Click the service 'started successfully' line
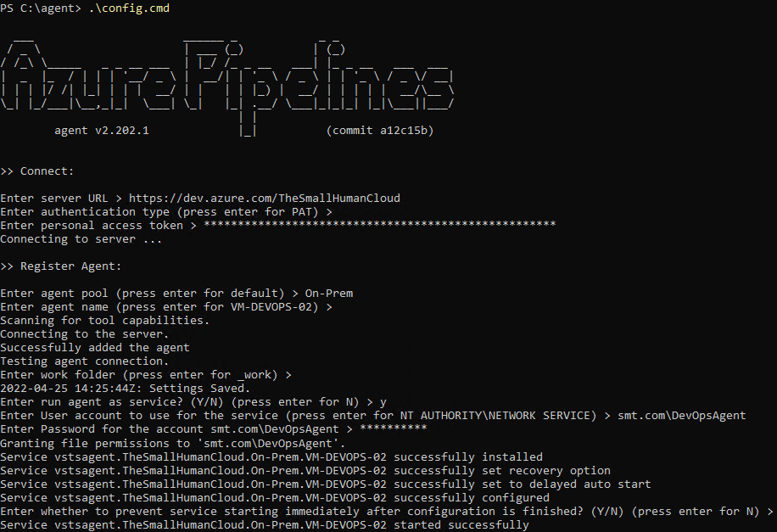 265,524
